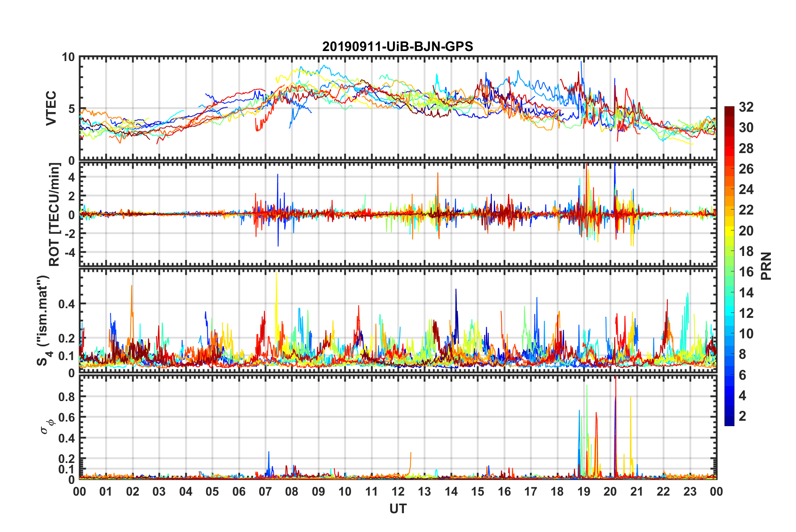Click UT axis tick label 17
This screenshot has height=532, width=796.
pos(531,491)
